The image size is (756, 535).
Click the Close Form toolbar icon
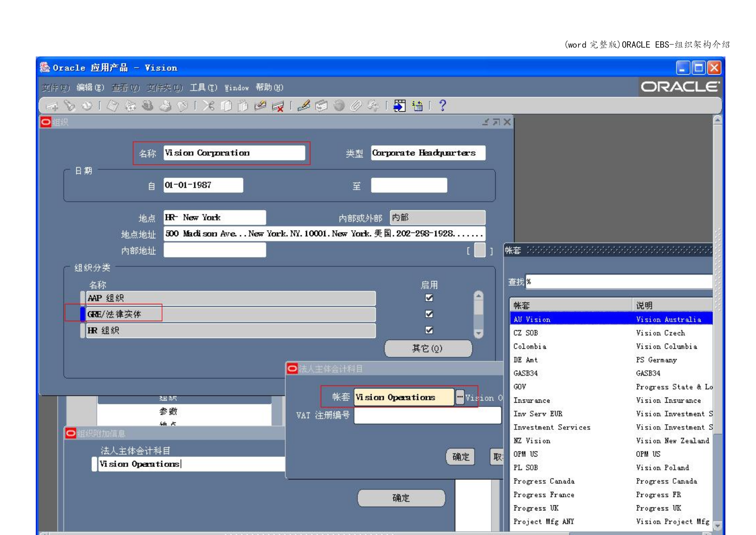[x=183, y=106]
